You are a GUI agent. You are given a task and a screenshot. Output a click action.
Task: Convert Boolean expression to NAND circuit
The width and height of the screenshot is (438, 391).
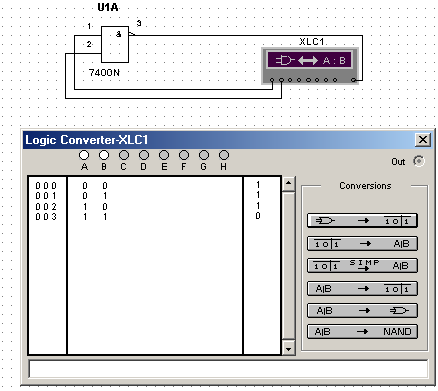click(362, 332)
